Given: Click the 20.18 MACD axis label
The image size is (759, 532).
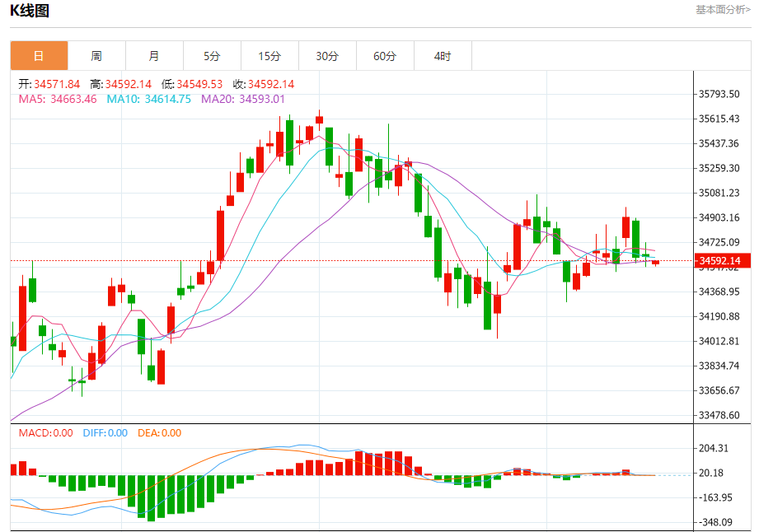Looking at the screenshot, I should 711,473.
